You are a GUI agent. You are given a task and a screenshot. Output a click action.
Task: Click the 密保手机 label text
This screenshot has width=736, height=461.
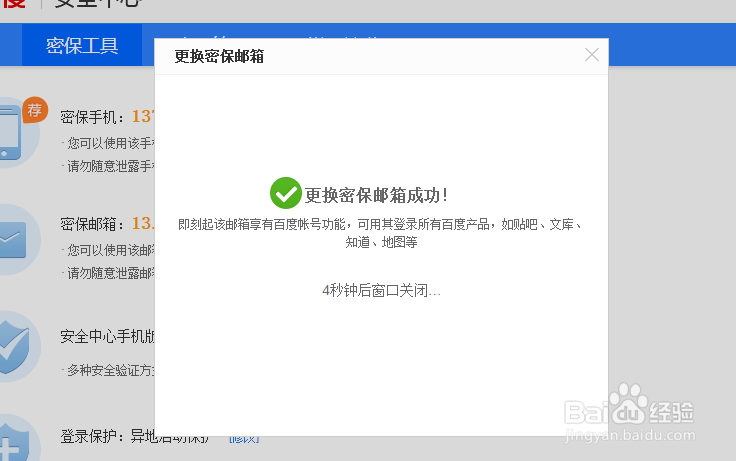pos(92,116)
